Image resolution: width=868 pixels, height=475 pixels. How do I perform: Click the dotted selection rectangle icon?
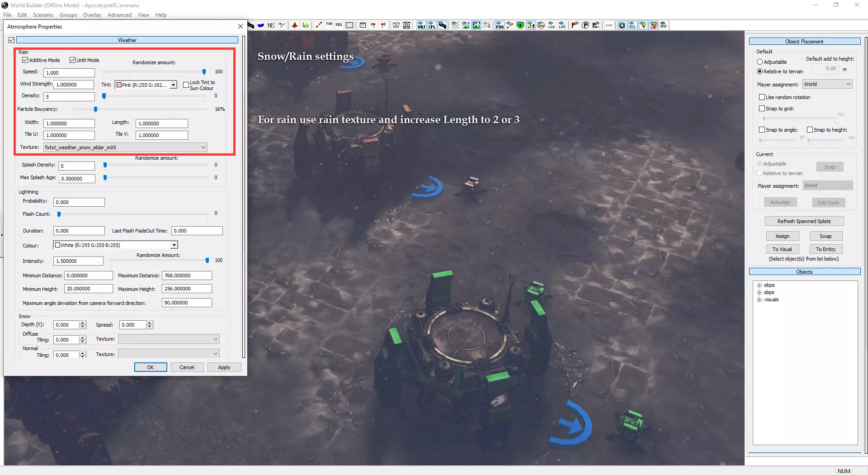click(x=349, y=25)
